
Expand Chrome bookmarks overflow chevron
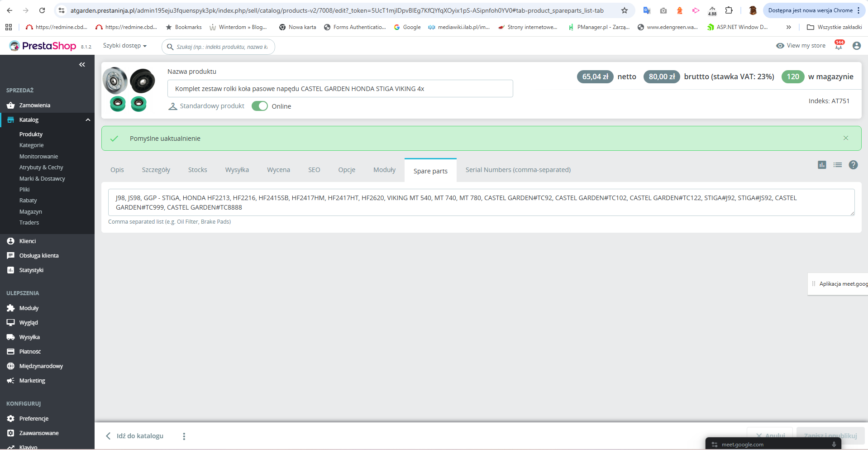click(789, 27)
